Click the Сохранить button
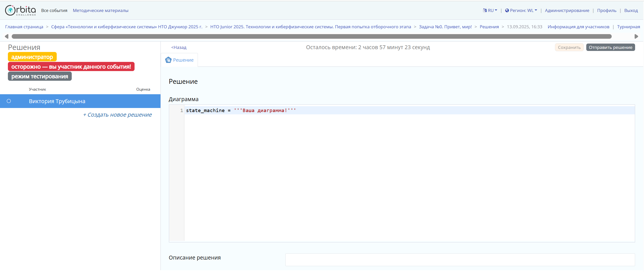The height and width of the screenshot is (272, 644). tap(569, 47)
